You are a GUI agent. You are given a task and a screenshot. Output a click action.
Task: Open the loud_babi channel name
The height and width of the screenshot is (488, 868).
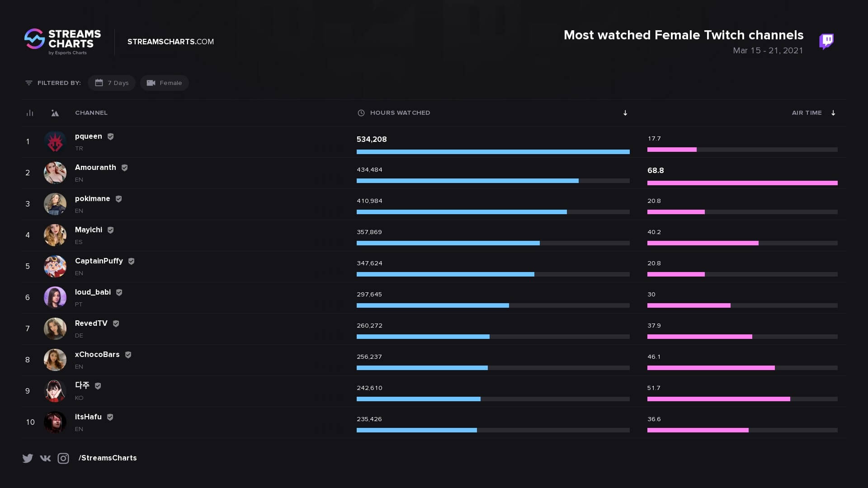93,292
